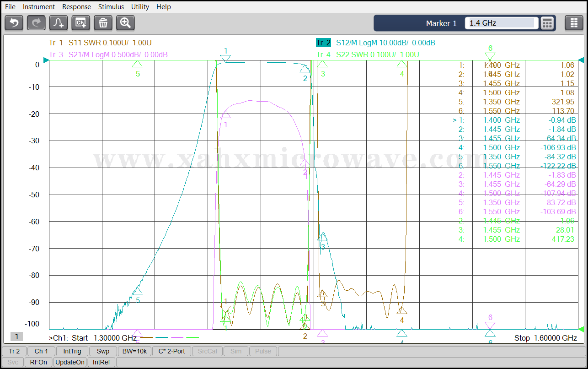This screenshot has height=369, width=588.
Task: Open the Ch 1 channel selector
Action: (x=41, y=351)
